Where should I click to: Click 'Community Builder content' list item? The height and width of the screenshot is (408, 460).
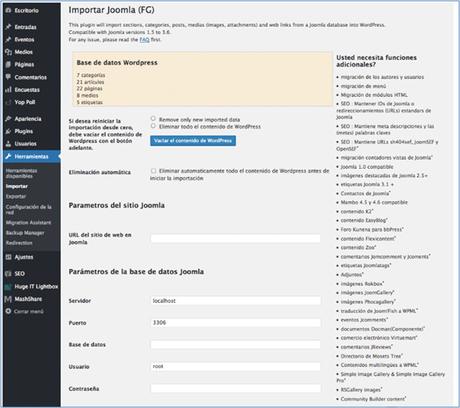tap(373, 399)
